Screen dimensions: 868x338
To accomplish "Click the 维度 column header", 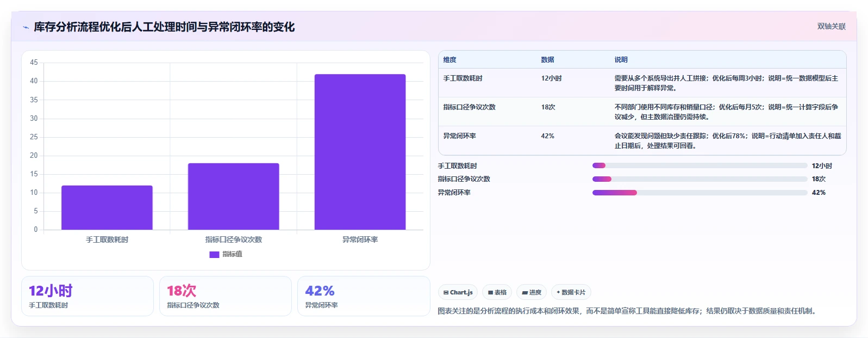I will [449, 60].
